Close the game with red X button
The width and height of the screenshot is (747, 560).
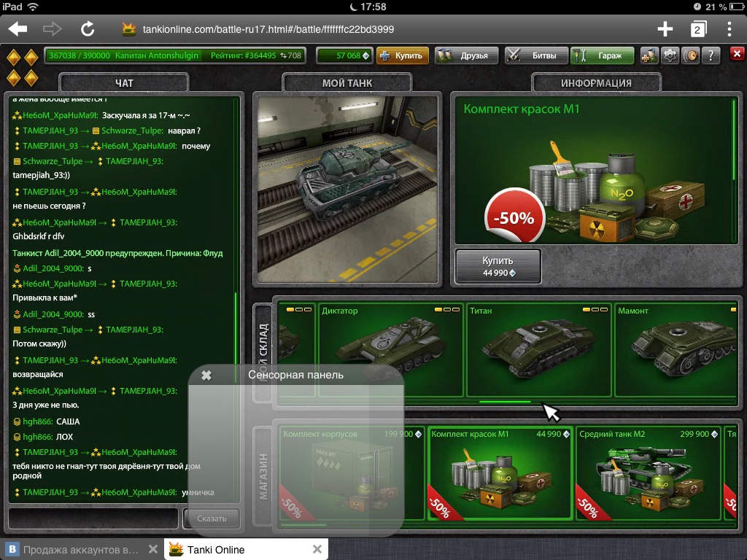click(x=737, y=53)
